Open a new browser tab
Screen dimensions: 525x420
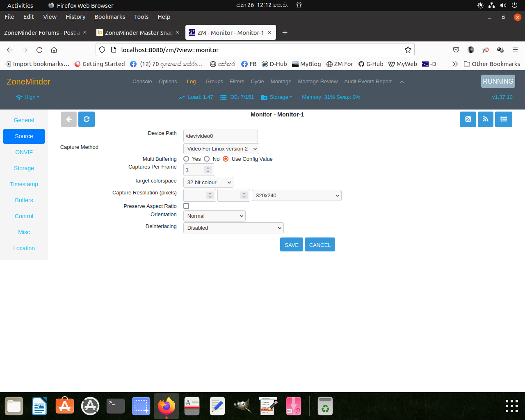[285, 33]
